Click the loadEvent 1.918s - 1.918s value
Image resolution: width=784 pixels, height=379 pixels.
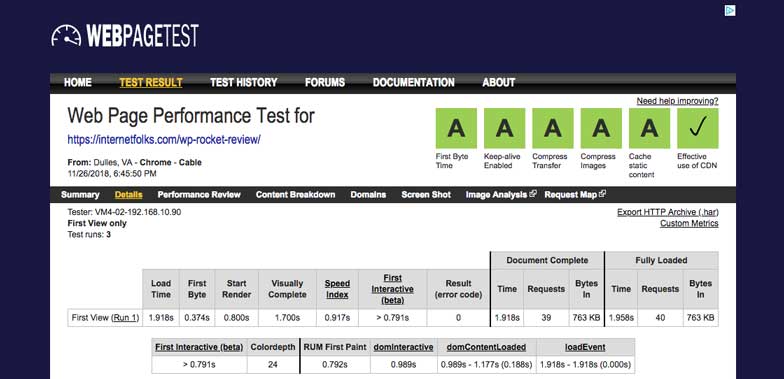586,364
